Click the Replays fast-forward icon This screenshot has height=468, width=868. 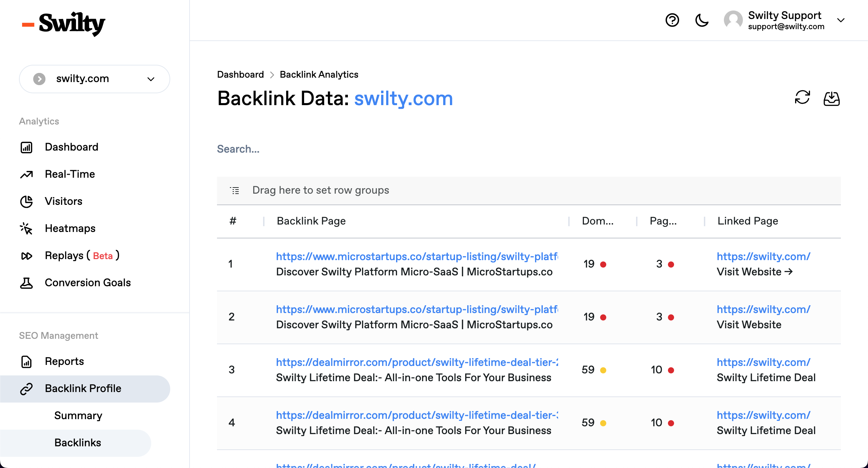pyautogui.click(x=26, y=256)
